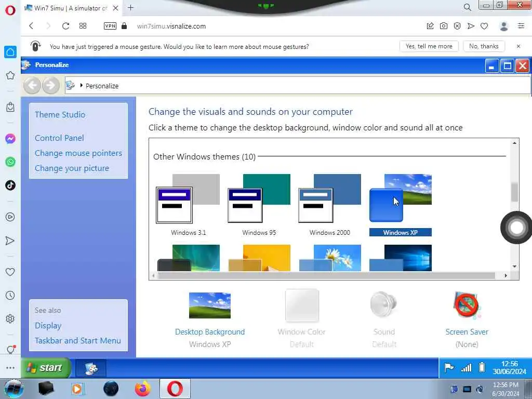
Task: Open Opera home icon in sidebar
Action: (10, 52)
